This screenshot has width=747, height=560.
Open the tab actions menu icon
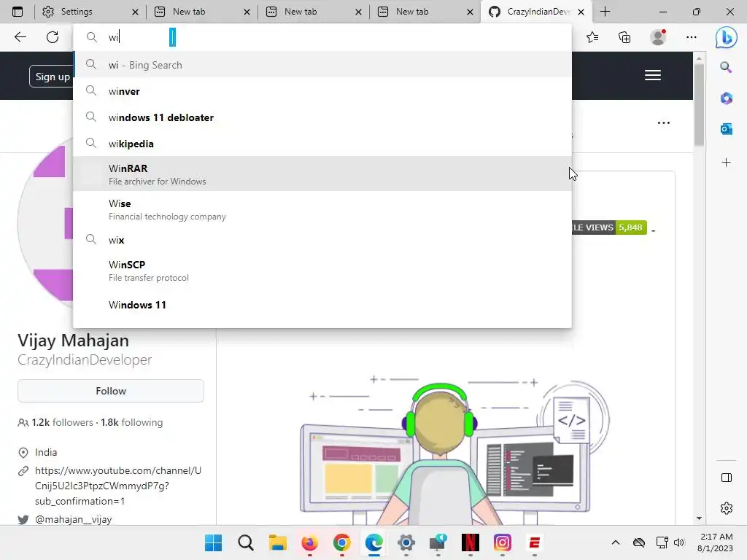(18, 12)
